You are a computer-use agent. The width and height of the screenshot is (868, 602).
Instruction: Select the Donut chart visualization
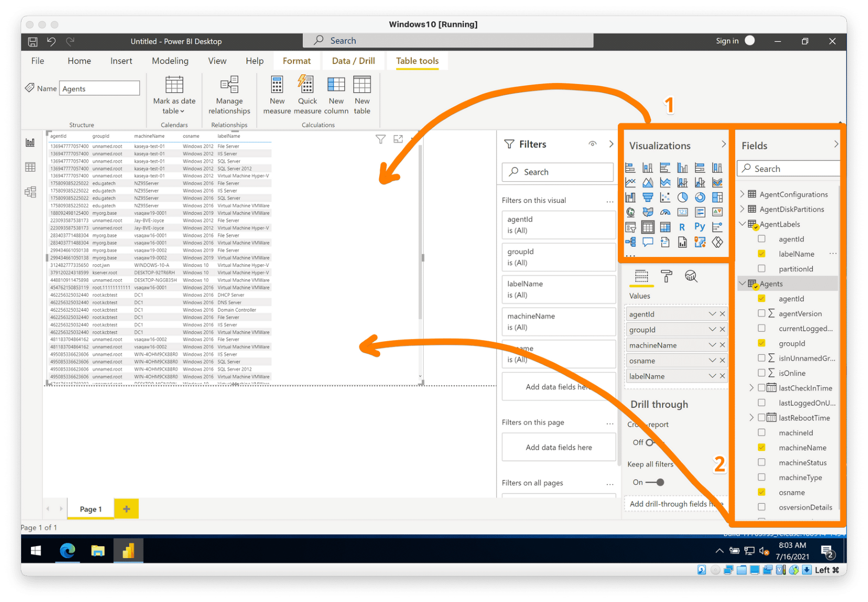pyautogui.click(x=700, y=197)
